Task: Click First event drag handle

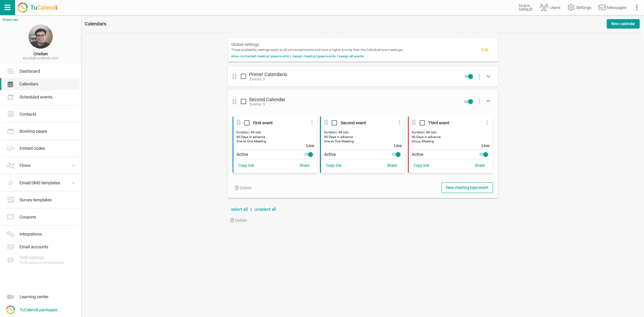Action: coord(238,123)
